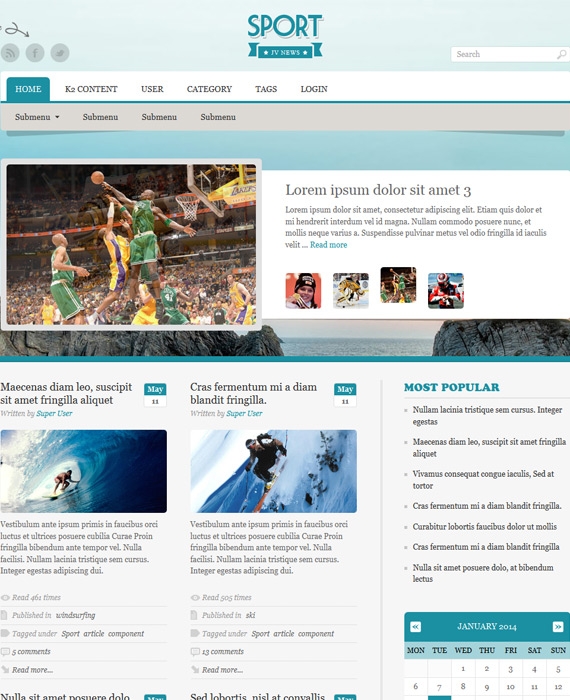Open the USER menu item
Viewport: 570px width, 700px height.
[152, 89]
